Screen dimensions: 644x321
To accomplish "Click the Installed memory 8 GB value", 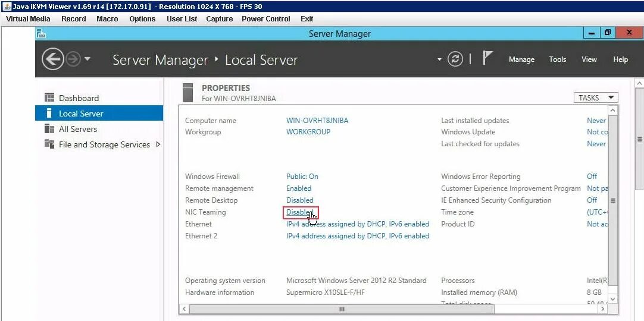I will (594, 292).
